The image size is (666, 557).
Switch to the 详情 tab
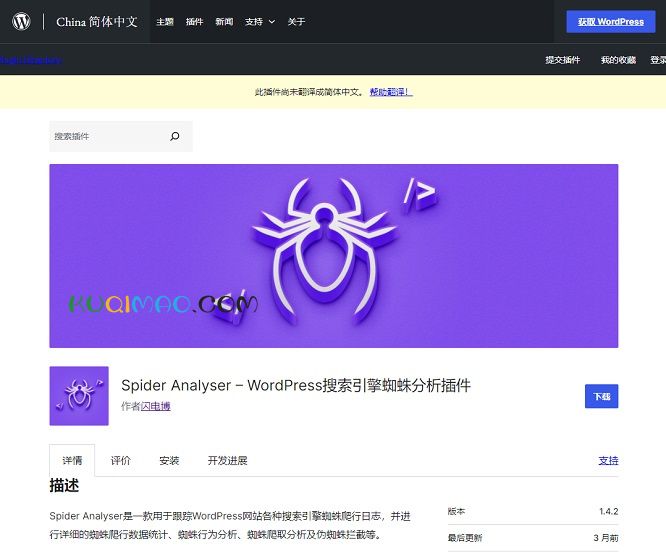72,461
